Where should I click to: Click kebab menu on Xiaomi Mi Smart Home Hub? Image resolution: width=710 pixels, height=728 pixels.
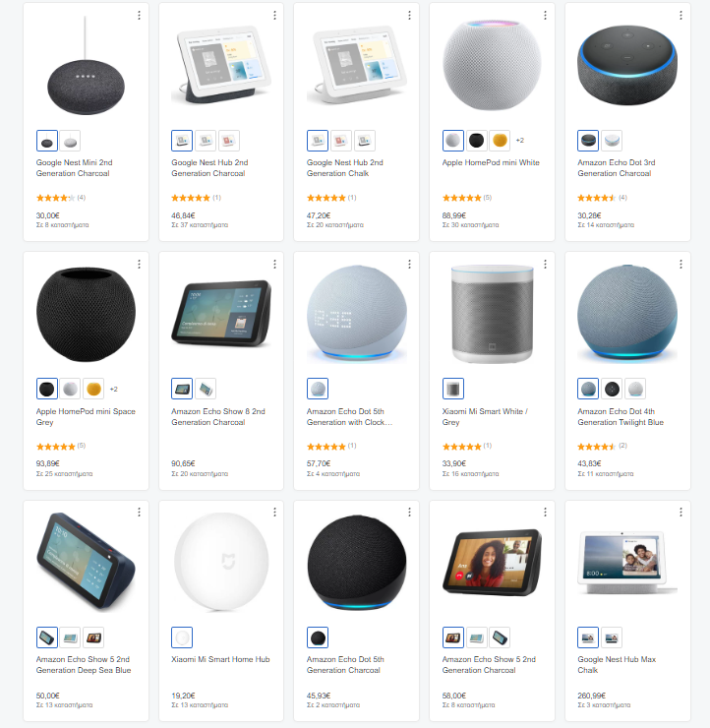coord(274,513)
